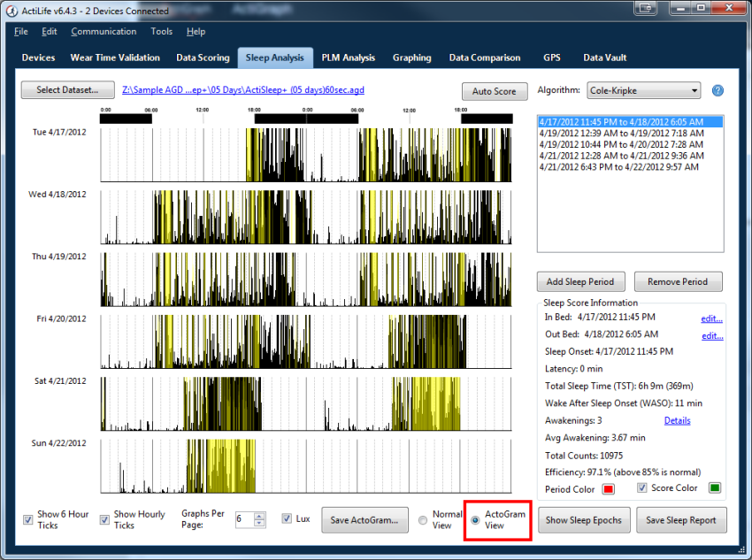Toggle the Score Color checkbox
752x560 pixels.
point(642,487)
